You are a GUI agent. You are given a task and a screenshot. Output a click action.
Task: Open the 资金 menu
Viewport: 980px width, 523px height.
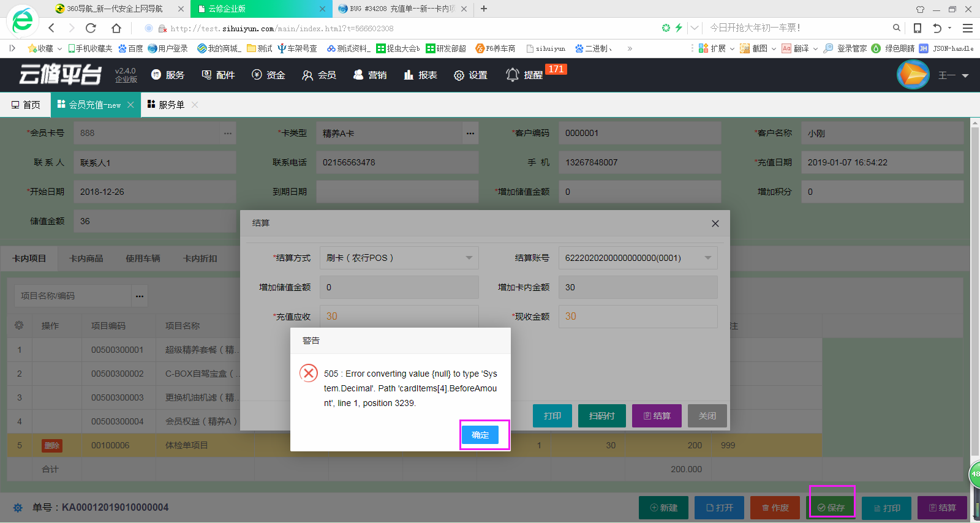point(268,75)
